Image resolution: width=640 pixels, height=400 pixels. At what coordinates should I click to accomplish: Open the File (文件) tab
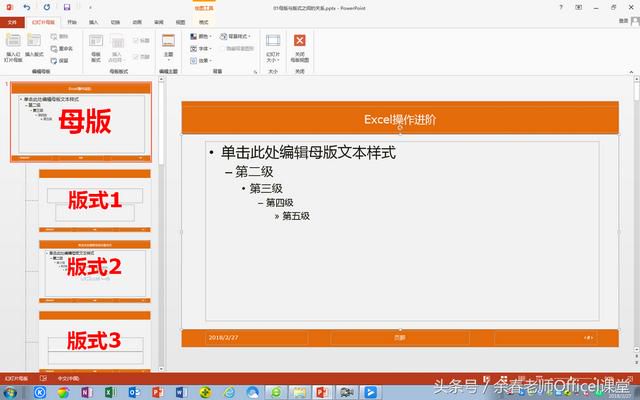[x=12, y=22]
